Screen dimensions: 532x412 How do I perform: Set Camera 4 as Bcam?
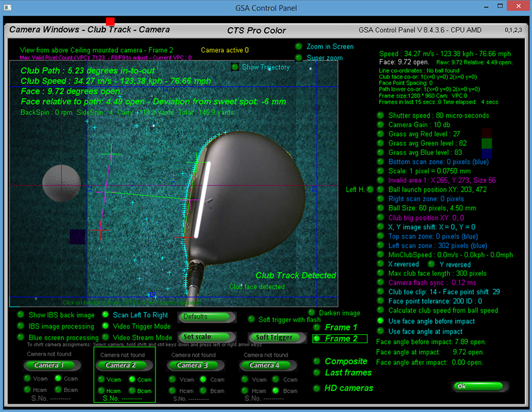pos(276,391)
